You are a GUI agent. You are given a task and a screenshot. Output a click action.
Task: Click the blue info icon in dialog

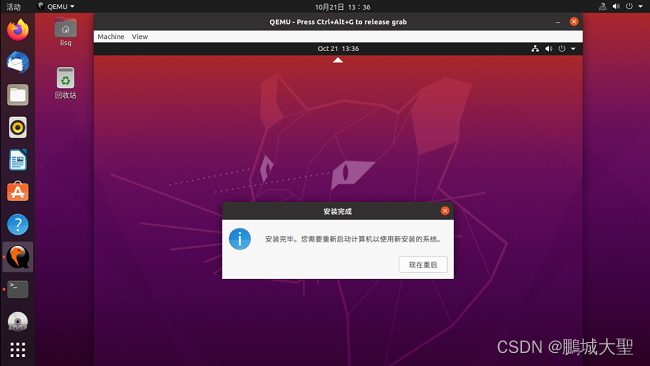tap(240, 239)
